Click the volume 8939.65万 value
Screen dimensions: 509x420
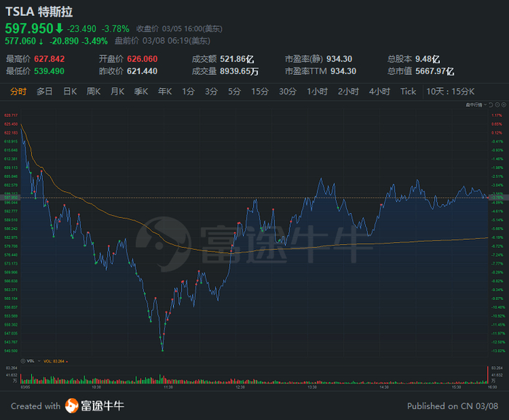(239, 71)
